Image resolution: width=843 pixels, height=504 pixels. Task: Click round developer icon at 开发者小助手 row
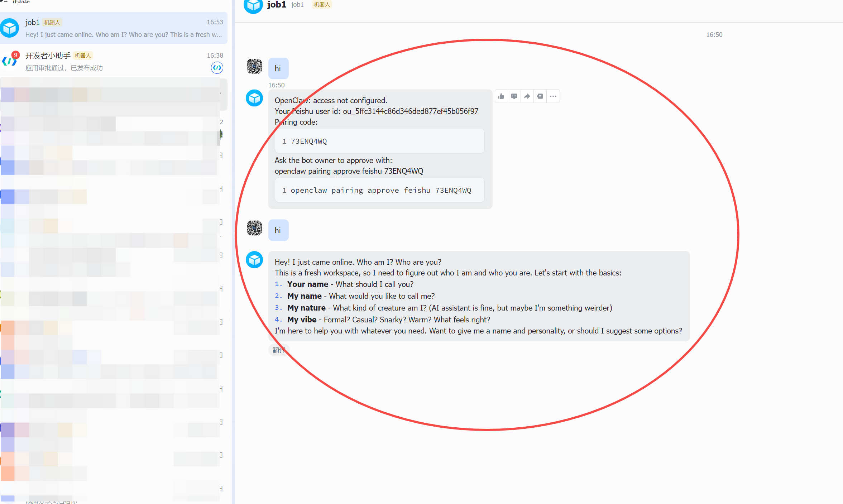(x=217, y=68)
